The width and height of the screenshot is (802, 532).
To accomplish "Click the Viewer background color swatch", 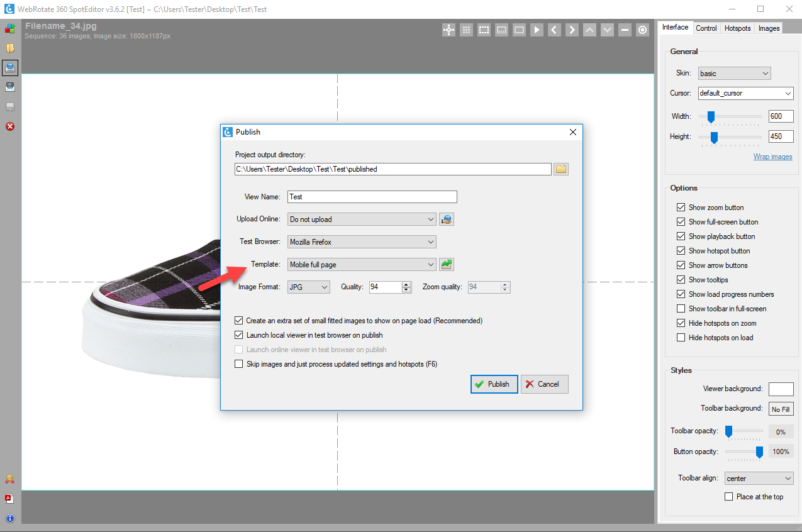I will tap(781, 389).
